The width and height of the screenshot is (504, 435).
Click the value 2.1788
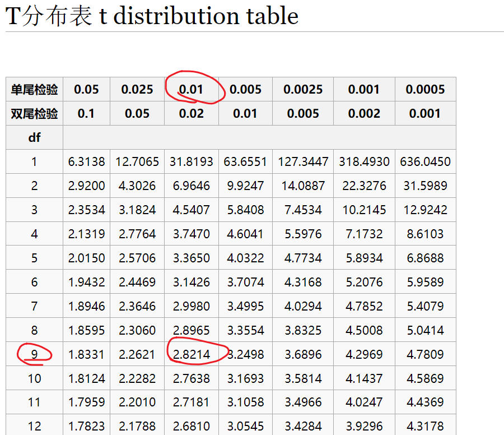click(137, 427)
